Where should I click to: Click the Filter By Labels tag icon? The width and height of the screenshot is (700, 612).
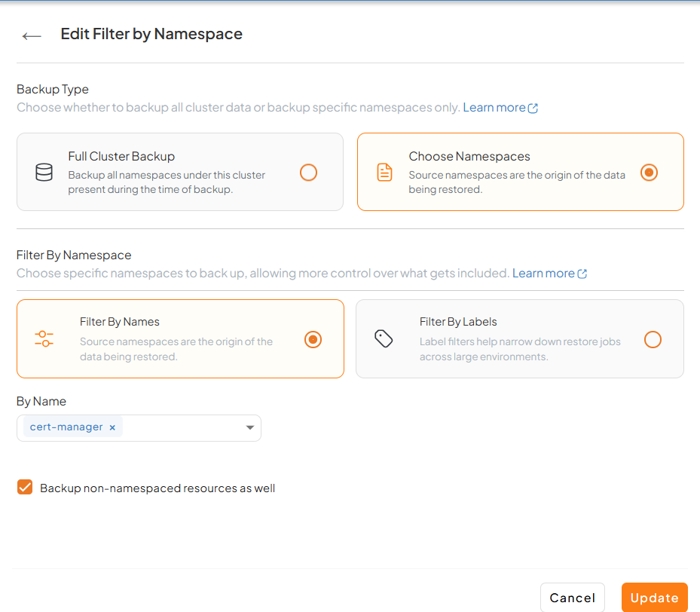pos(384,339)
